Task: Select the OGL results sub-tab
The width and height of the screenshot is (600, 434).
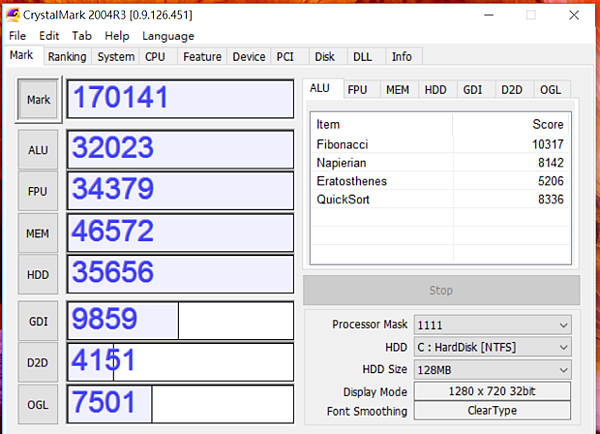Action: point(551,90)
